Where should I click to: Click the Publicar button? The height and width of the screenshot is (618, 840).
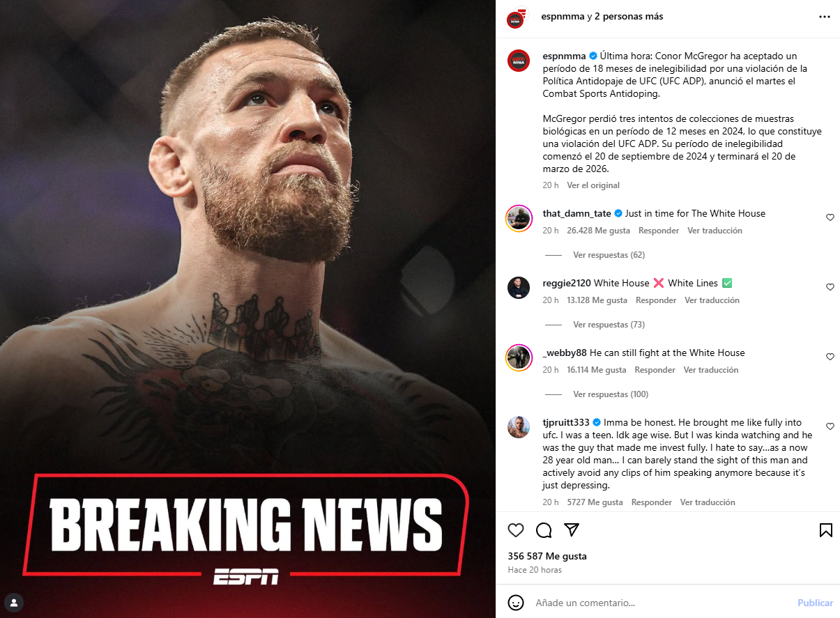click(816, 603)
